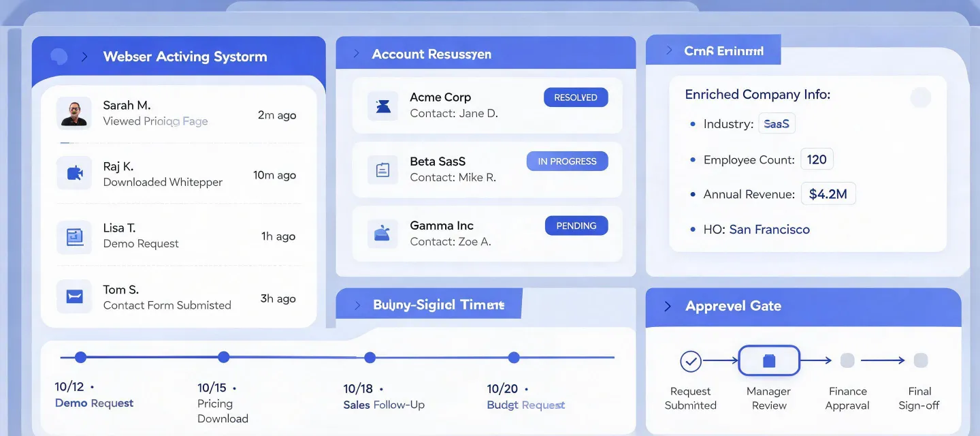Screen dimensions: 980x436
Task: Click the Manager Review label
Action: (769, 399)
